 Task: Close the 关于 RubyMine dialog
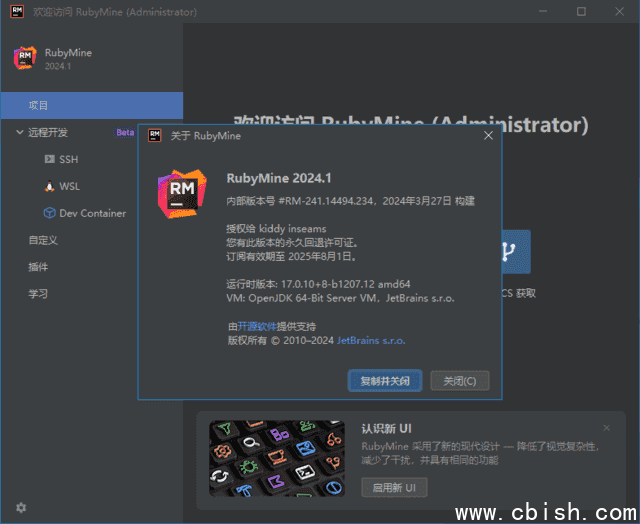488,135
